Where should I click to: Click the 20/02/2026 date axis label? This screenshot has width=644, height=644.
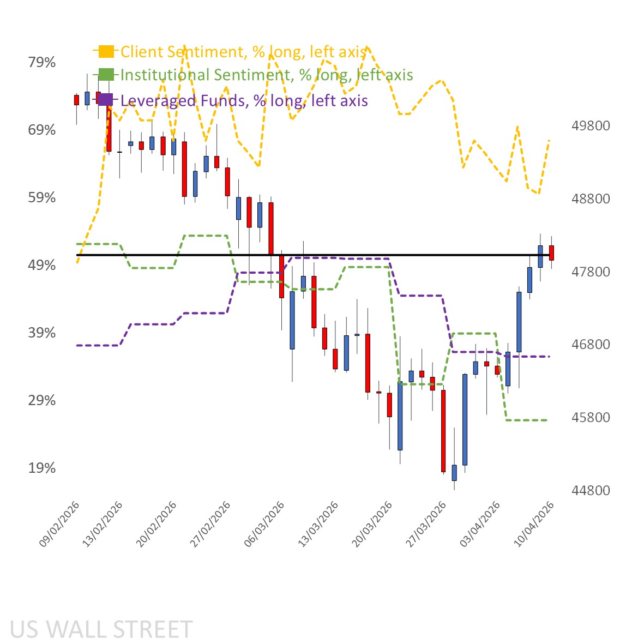[157, 524]
